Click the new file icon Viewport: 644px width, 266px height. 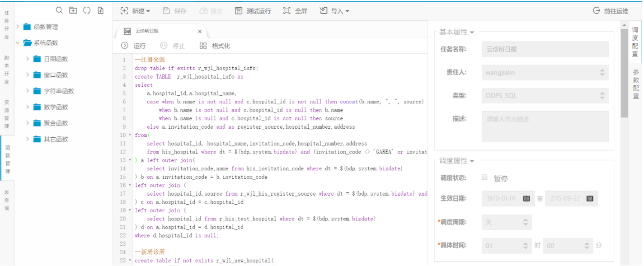click(100, 10)
